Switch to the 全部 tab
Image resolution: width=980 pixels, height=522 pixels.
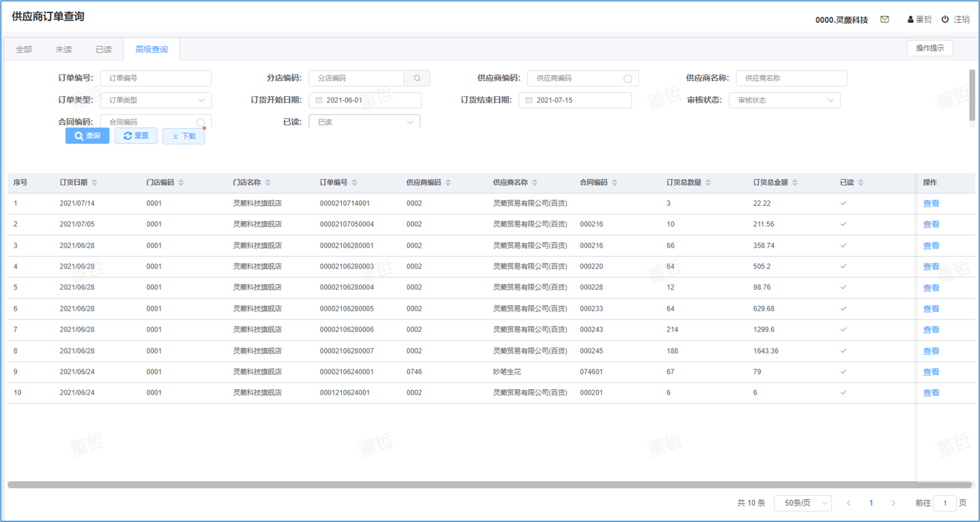click(24, 50)
